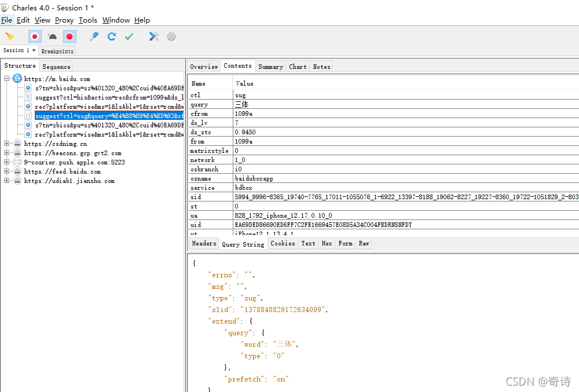Open the Cookies request tab

point(283,243)
